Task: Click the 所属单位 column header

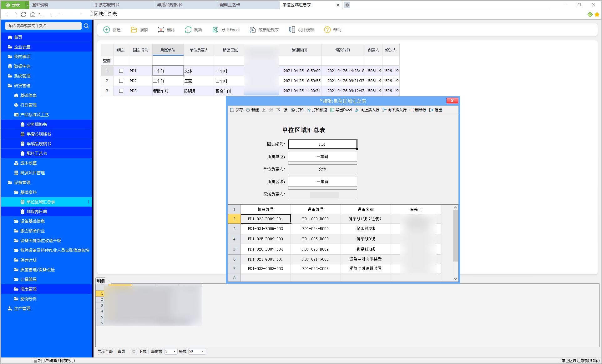Action: [168, 50]
